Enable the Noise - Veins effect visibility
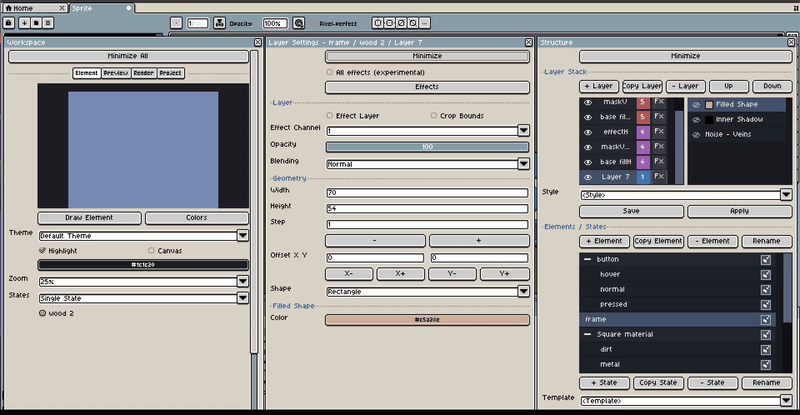Viewport: 800px width, 415px height. pos(696,135)
